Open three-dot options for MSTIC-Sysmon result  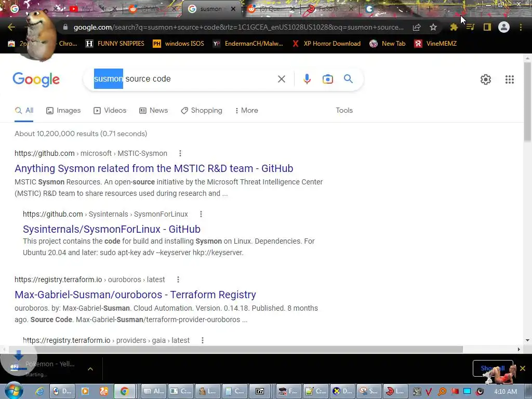180,153
